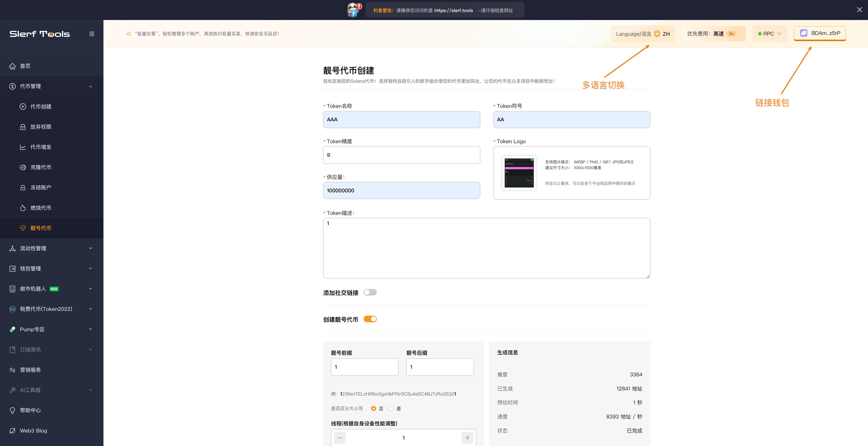Screen dimensions: 868x446
Task: Increase thread count with the plus button
Action: [x=467, y=438]
